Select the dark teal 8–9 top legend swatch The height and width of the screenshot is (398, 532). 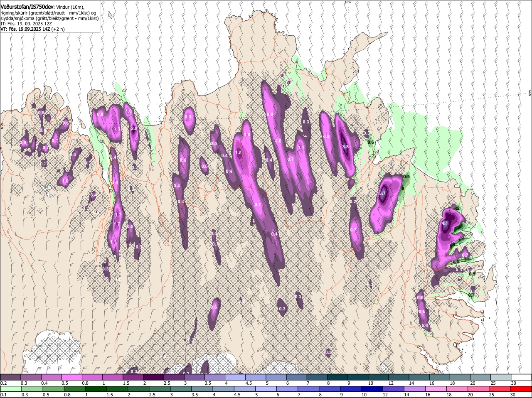tap(337, 377)
